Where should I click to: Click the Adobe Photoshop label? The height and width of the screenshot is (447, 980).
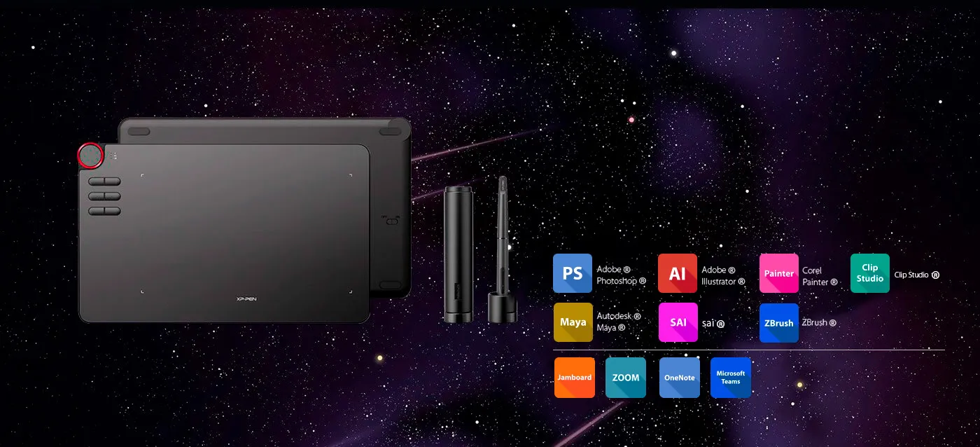[x=621, y=275]
